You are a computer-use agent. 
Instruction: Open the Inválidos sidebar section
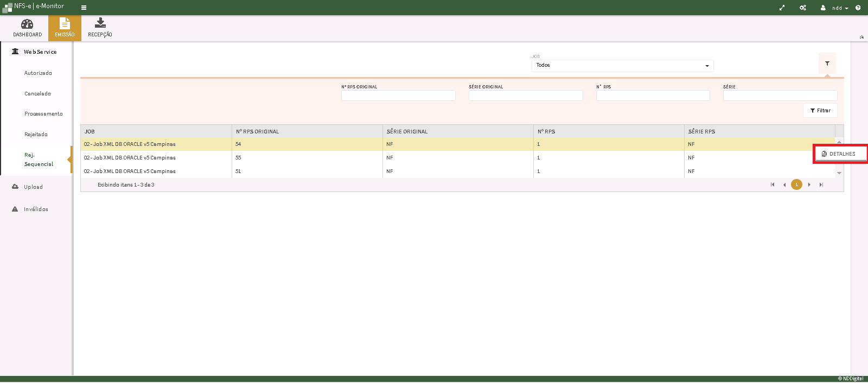[36, 209]
